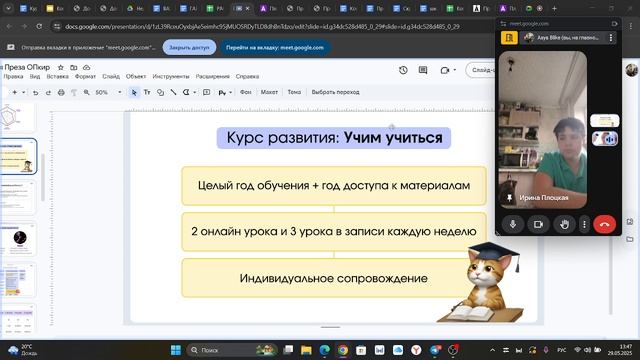640x360 pixels.
Task: Select the shape tool
Action: coord(160,93)
